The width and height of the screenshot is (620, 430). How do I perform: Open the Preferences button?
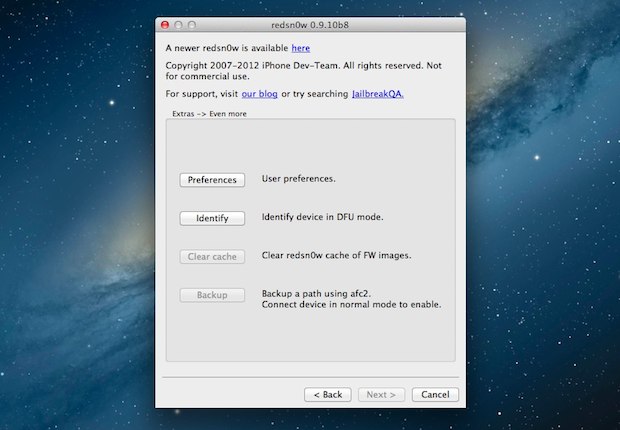(212, 180)
